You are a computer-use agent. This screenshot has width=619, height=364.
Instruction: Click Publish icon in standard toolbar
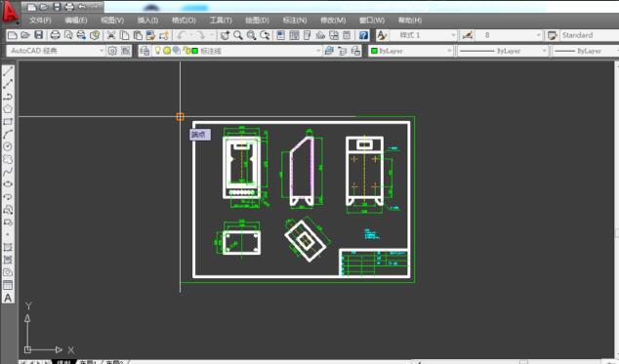coord(81,35)
